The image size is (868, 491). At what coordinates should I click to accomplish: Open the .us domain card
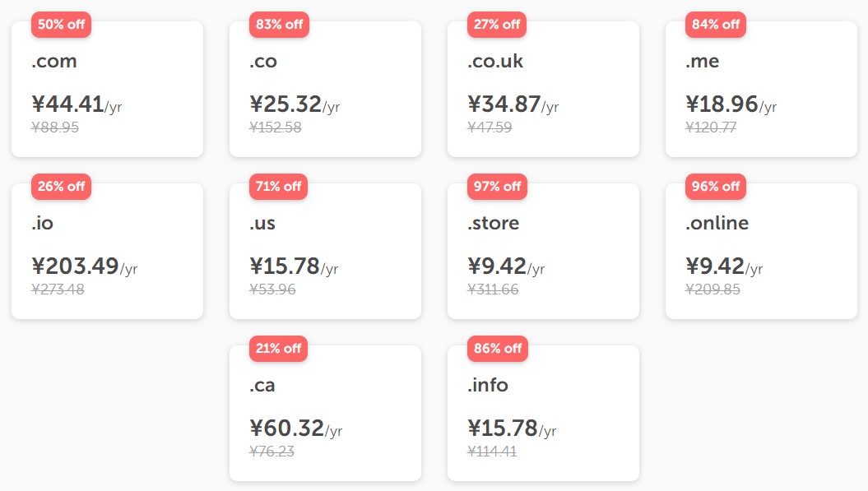(x=325, y=251)
